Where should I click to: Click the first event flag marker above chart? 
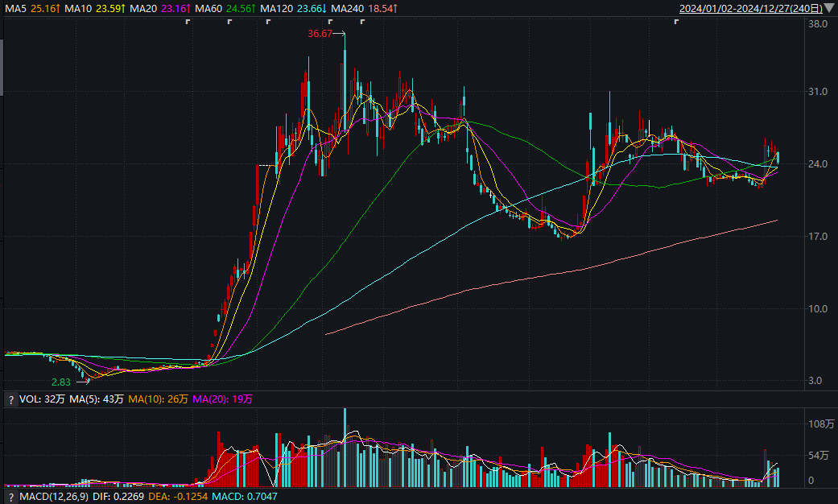coord(188,22)
